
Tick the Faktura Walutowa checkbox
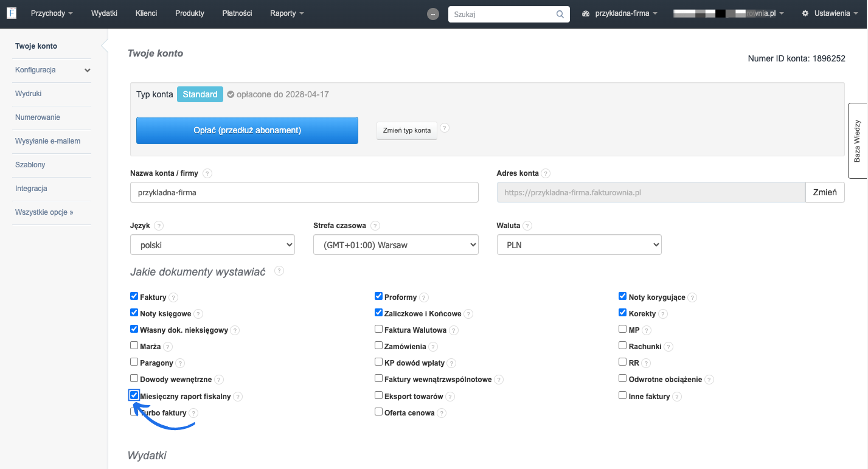click(379, 329)
